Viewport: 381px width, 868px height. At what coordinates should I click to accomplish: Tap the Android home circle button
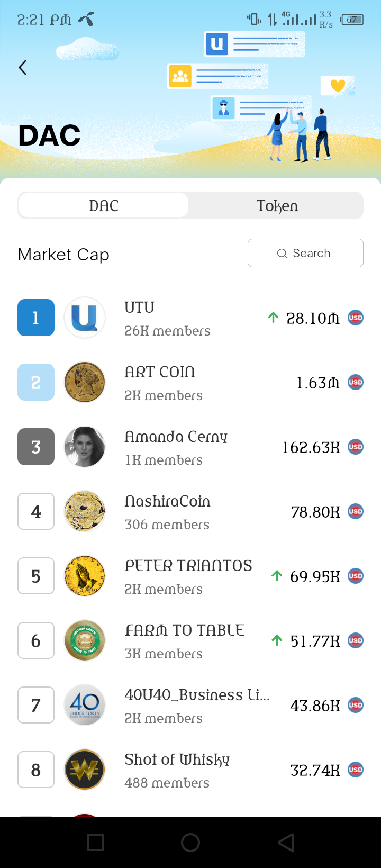(190, 843)
